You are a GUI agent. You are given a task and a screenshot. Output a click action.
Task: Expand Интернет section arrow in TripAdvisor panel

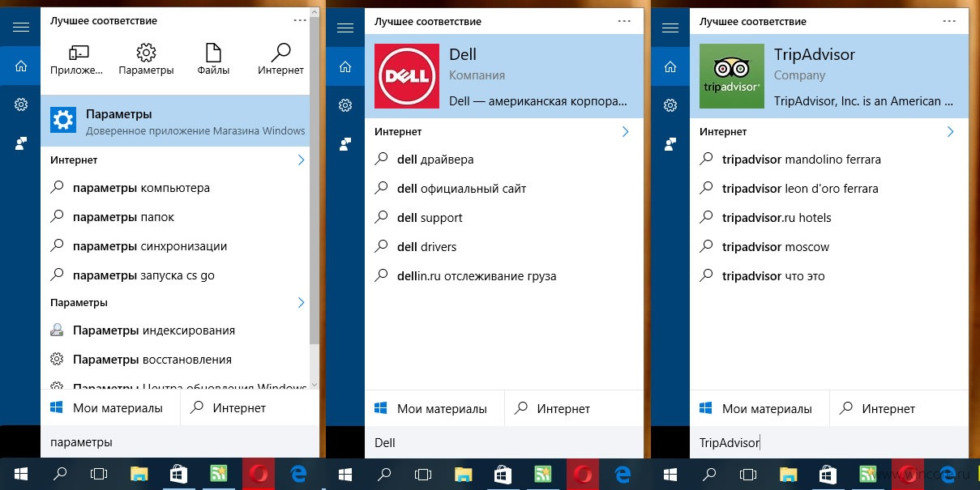[950, 131]
